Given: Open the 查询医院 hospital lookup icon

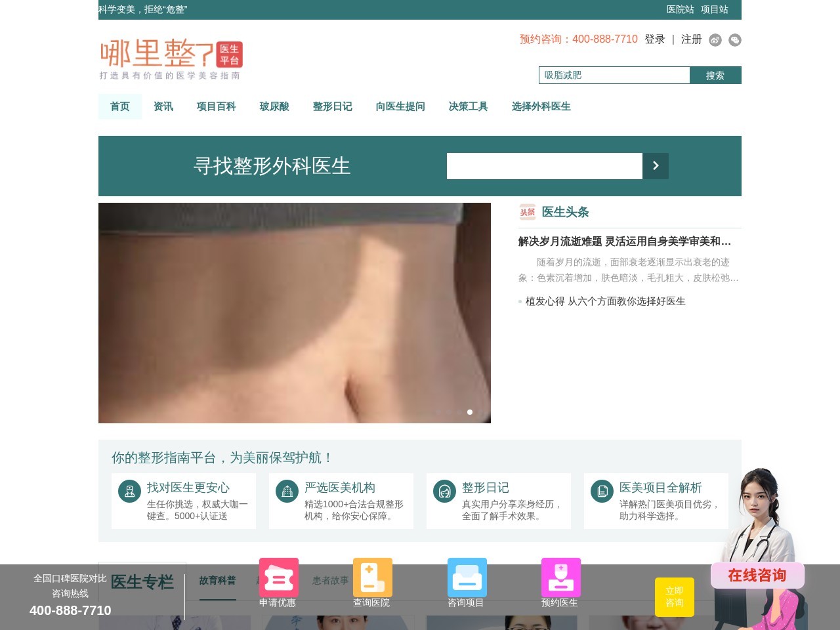Looking at the screenshot, I should tap(372, 577).
